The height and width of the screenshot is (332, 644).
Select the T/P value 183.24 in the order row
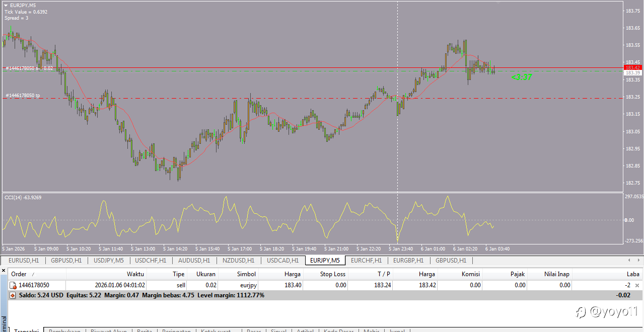coord(382,285)
